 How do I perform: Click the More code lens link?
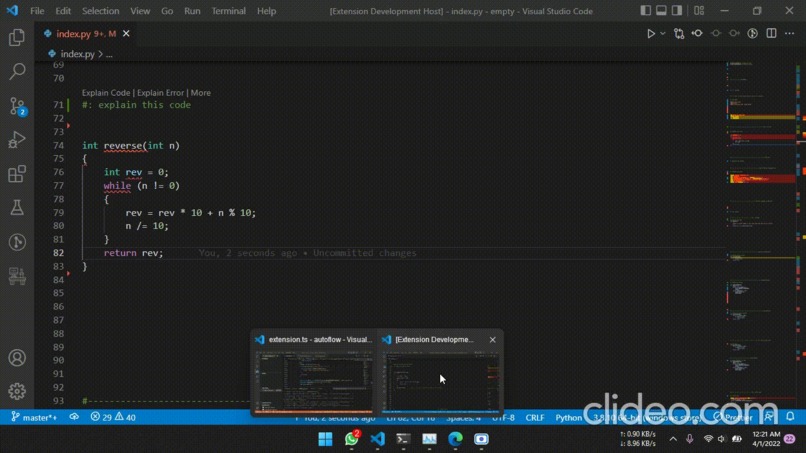click(200, 93)
